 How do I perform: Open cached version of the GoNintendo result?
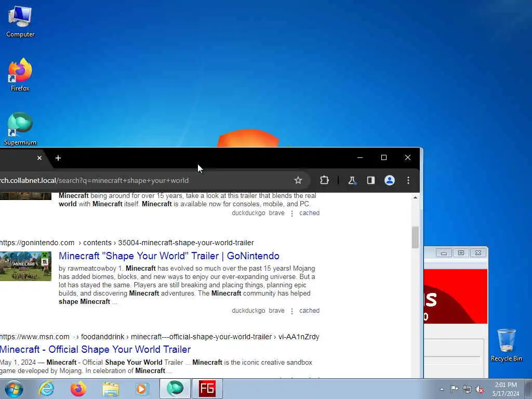pos(310,311)
